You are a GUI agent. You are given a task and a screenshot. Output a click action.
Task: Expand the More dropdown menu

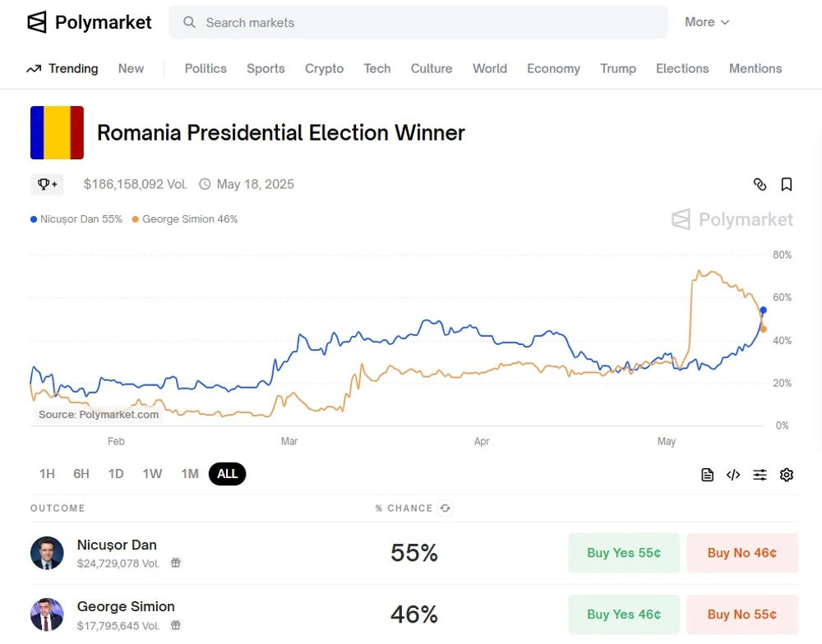(x=707, y=22)
